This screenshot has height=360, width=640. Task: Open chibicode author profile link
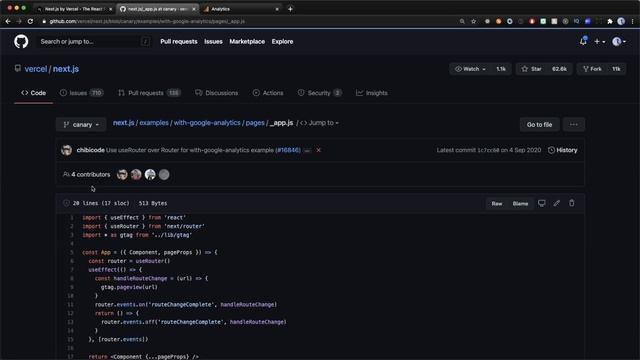[x=91, y=150]
